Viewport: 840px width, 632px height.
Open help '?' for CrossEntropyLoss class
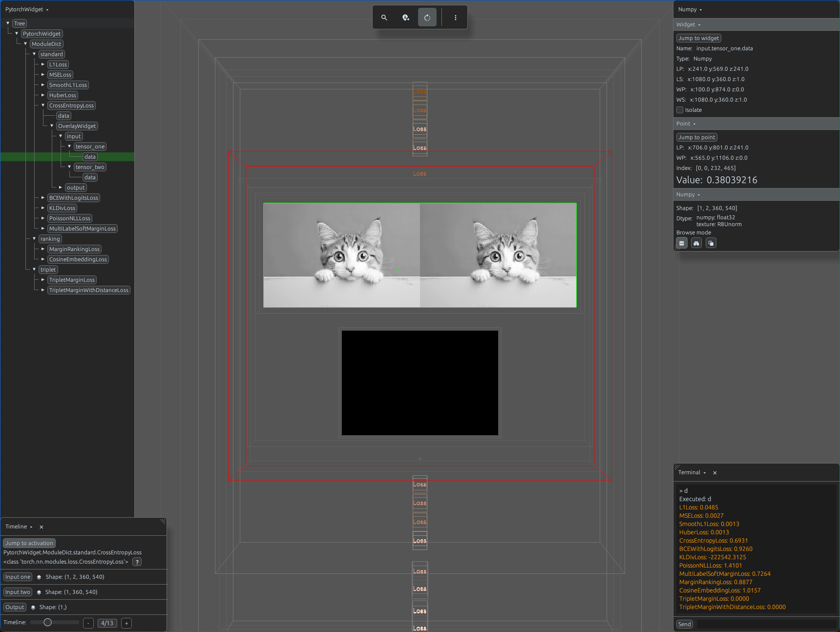coord(137,562)
